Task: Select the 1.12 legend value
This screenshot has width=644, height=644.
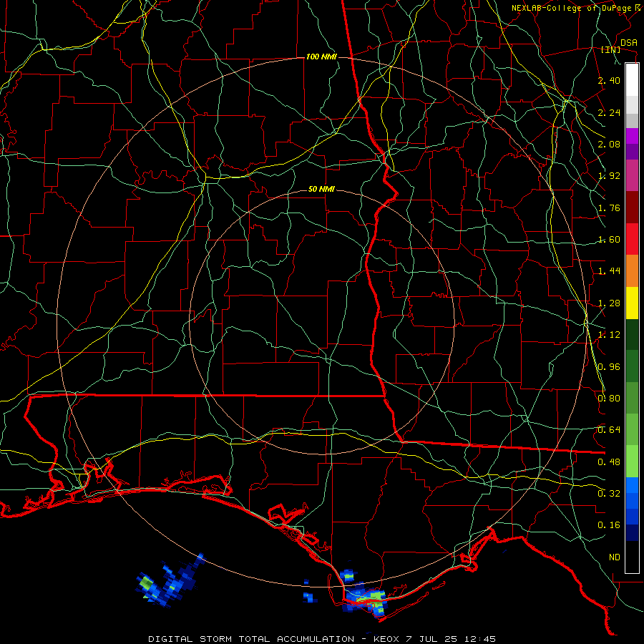Action: (609, 335)
